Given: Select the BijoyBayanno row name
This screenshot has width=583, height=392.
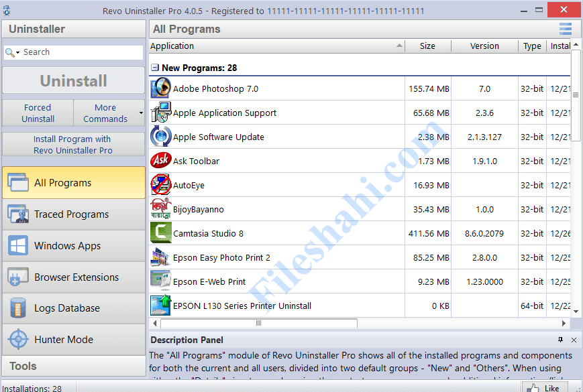Looking at the screenshot, I should point(198,209).
